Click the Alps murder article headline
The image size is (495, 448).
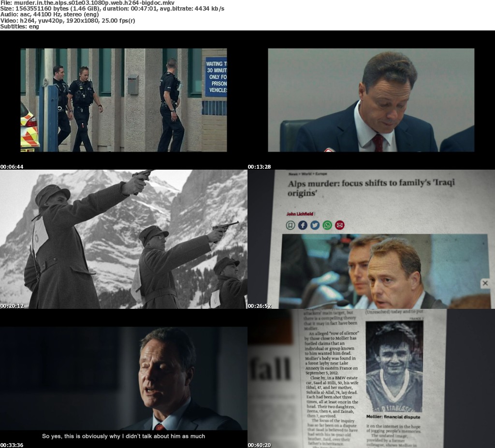pos(371,188)
